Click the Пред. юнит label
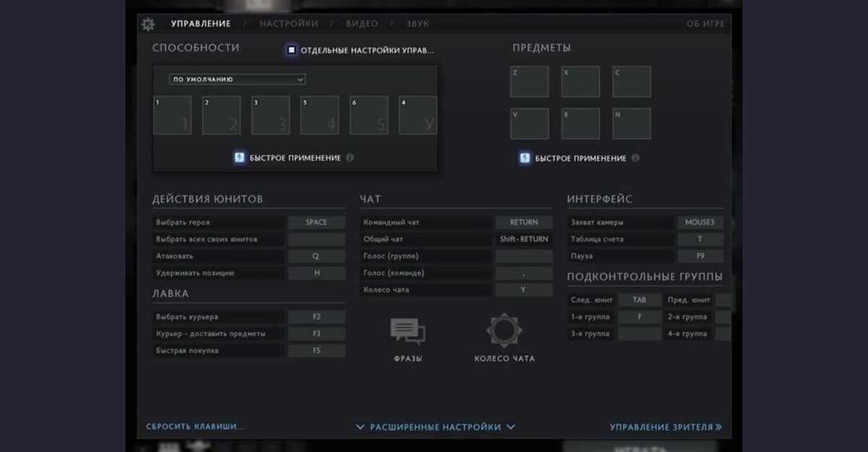The height and width of the screenshot is (452, 868). pyautogui.click(x=689, y=300)
